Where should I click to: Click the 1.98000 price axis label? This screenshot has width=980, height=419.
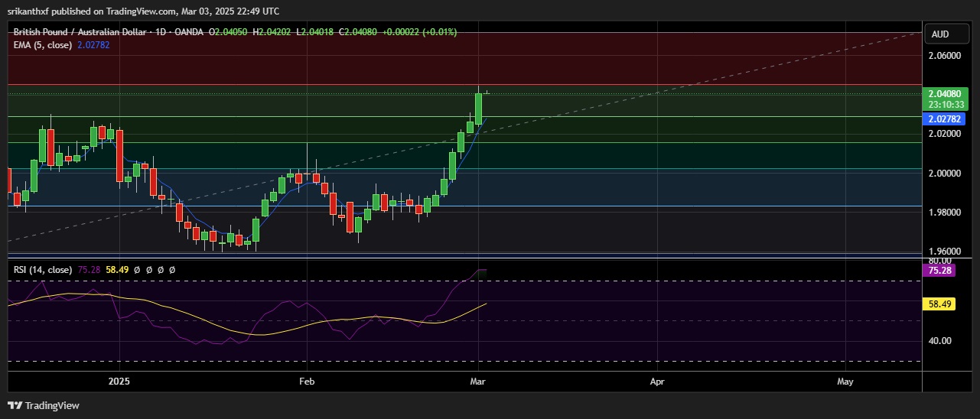(x=944, y=212)
